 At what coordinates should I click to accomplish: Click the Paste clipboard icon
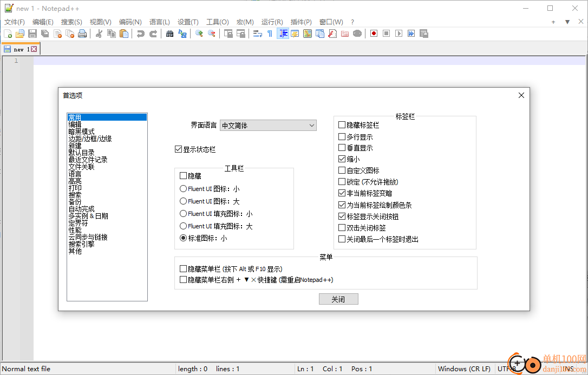[124, 34]
